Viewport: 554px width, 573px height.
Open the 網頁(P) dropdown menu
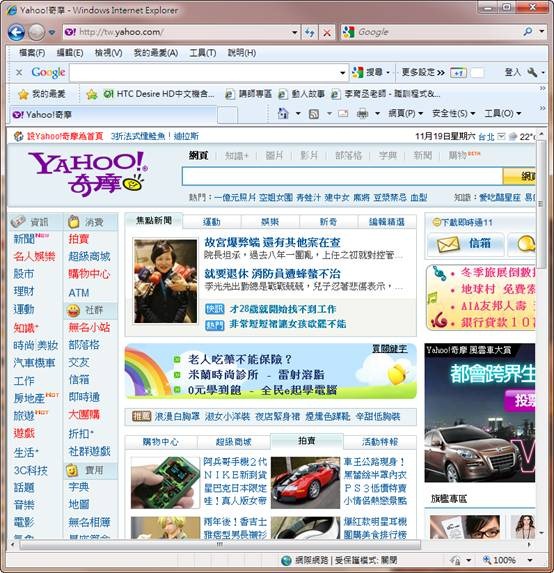(x=405, y=114)
